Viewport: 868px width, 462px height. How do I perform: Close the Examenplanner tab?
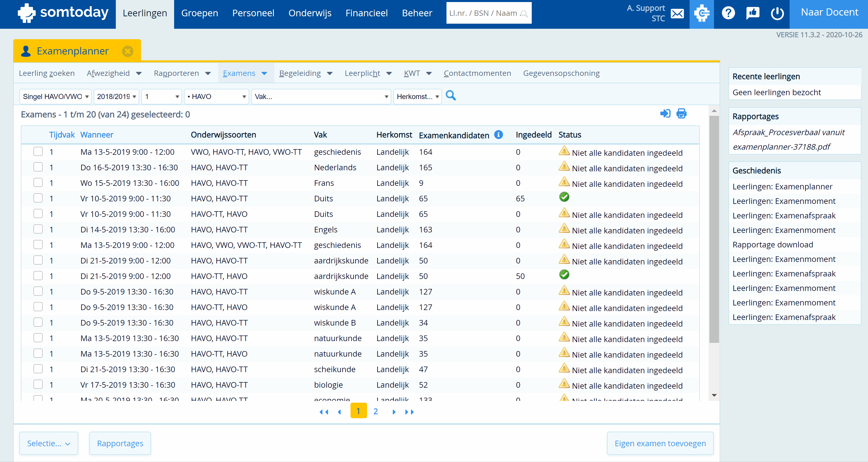point(127,51)
